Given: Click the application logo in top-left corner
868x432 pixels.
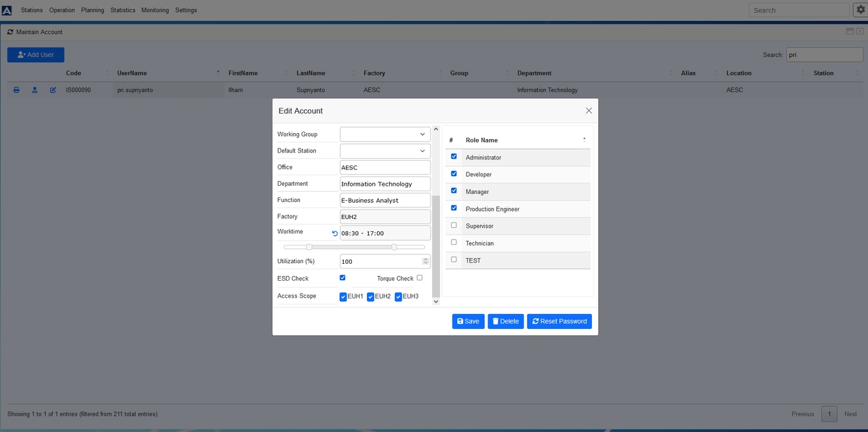Looking at the screenshot, I should coord(7,10).
